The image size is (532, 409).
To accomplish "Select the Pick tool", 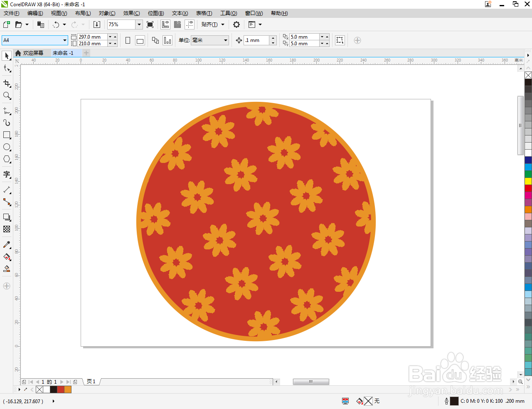I will (7, 56).
